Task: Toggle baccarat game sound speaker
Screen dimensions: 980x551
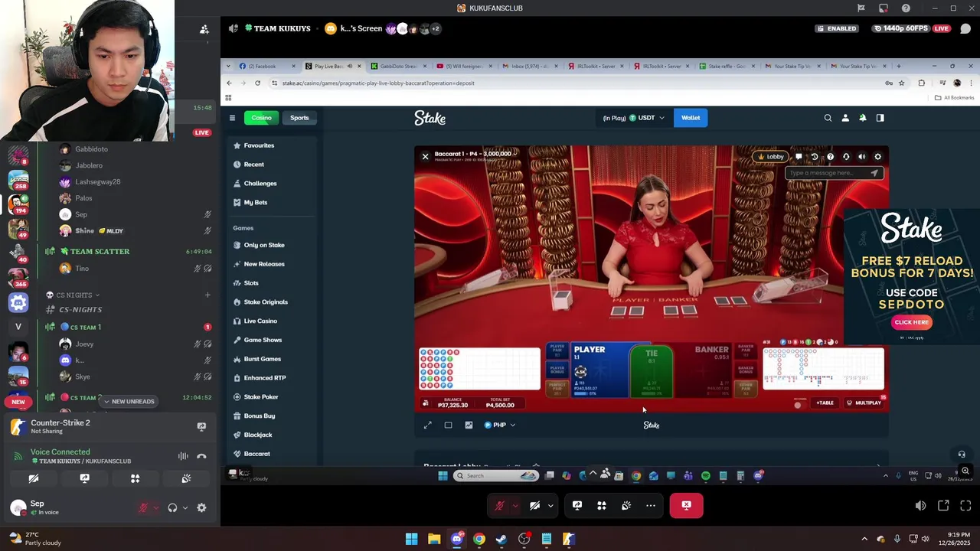Action: coord(862,156)
